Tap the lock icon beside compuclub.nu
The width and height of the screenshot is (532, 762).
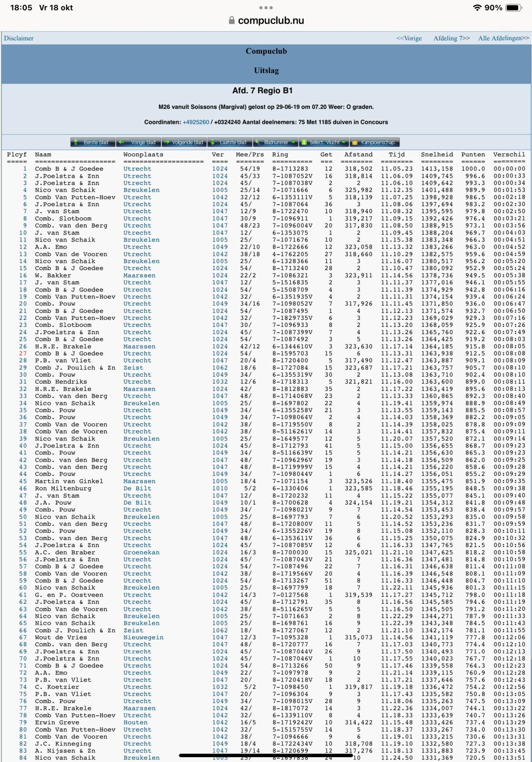[x=231, y=20]
